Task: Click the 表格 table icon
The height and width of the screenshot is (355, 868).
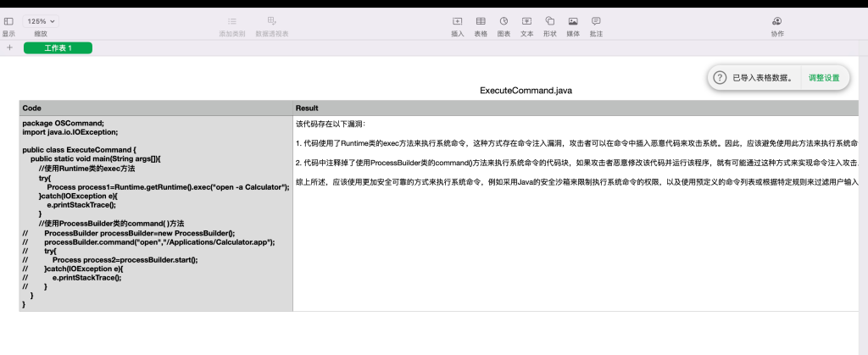Action: pyautogui.click(x=481, y=21)
